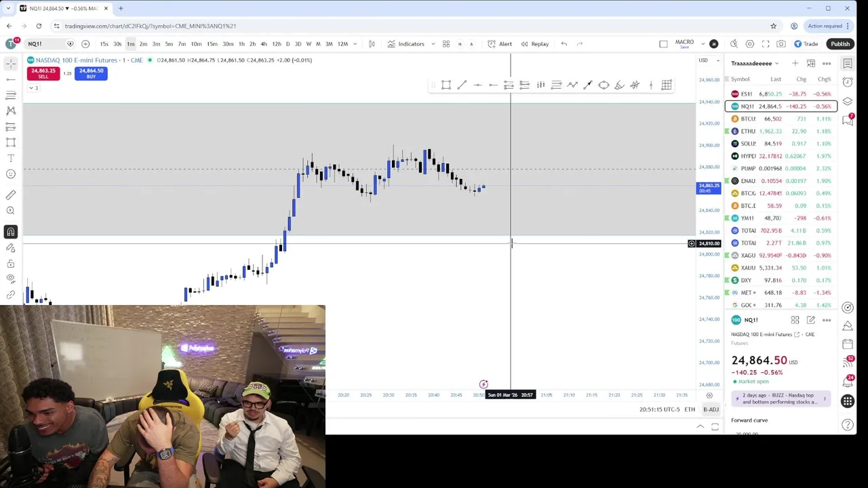Add a symbol to the watchlist

coord(795,63)
